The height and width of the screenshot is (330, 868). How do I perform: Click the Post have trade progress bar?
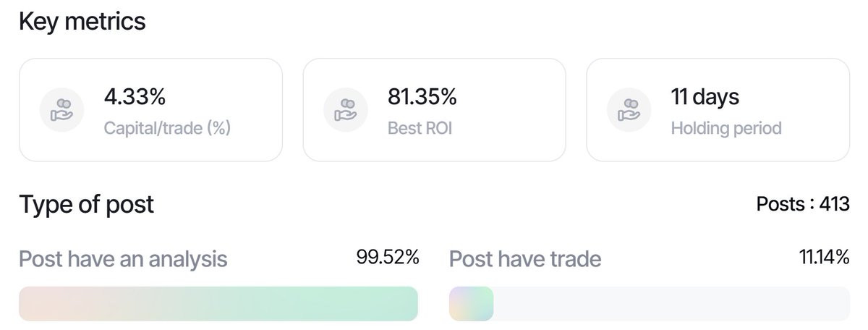click(650, 304)
